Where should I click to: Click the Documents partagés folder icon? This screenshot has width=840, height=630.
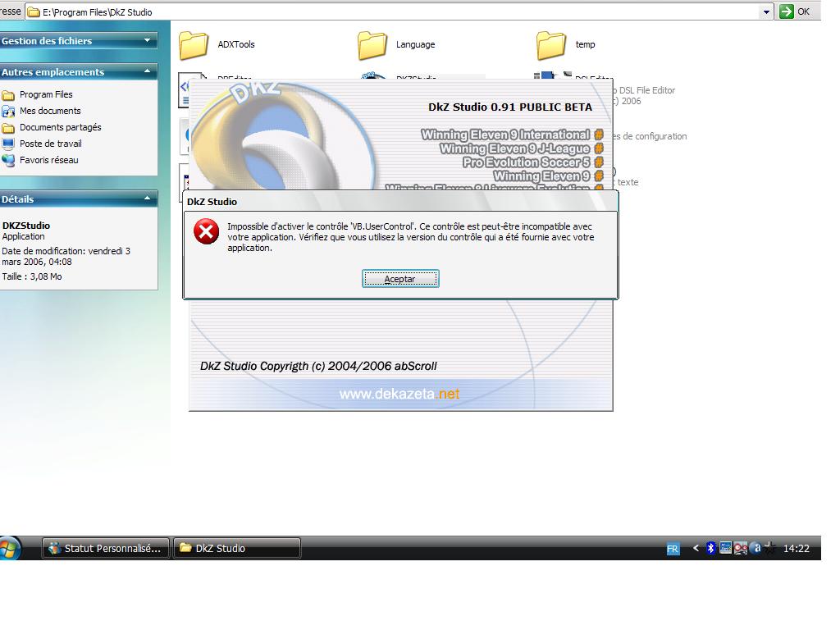point(8,128)
